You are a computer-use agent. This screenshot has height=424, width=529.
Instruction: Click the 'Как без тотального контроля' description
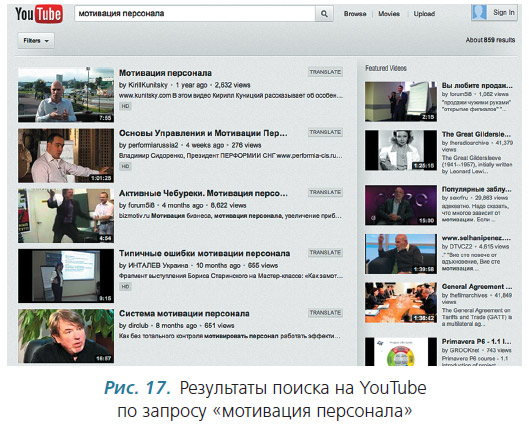(229, 336)
